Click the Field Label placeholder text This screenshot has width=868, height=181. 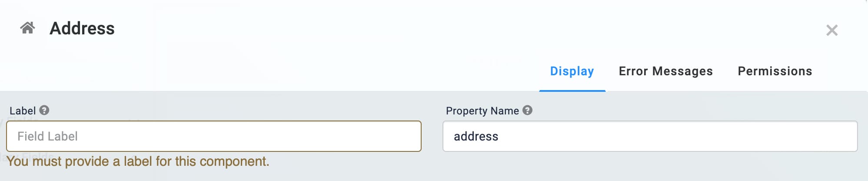47,136
